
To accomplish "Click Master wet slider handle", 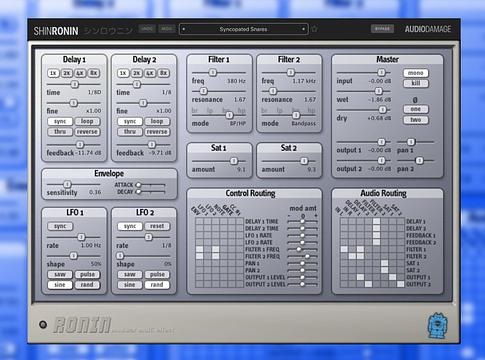I will pos(378,91).
